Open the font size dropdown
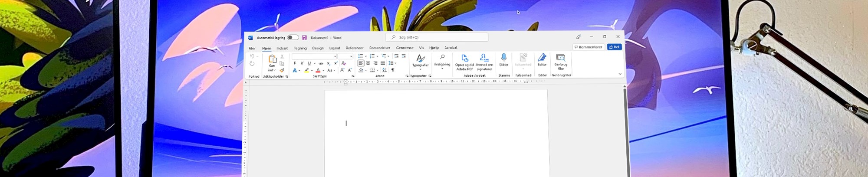Image resolution: width=868 pixels, height=177 pixels. 351,56
